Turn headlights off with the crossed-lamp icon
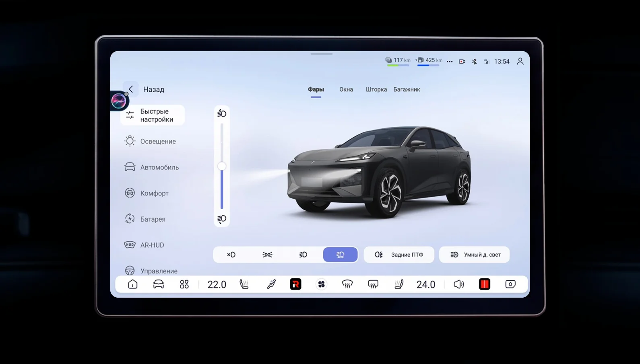 231,255
